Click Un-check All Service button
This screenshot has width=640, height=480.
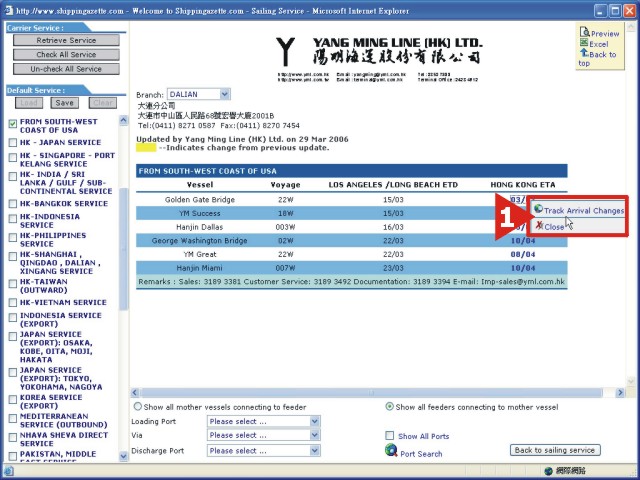(x=66, y=69)
